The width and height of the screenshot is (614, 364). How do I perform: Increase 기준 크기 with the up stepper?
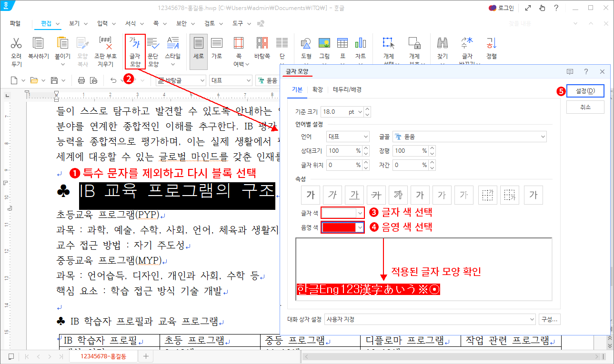(366, 109)
